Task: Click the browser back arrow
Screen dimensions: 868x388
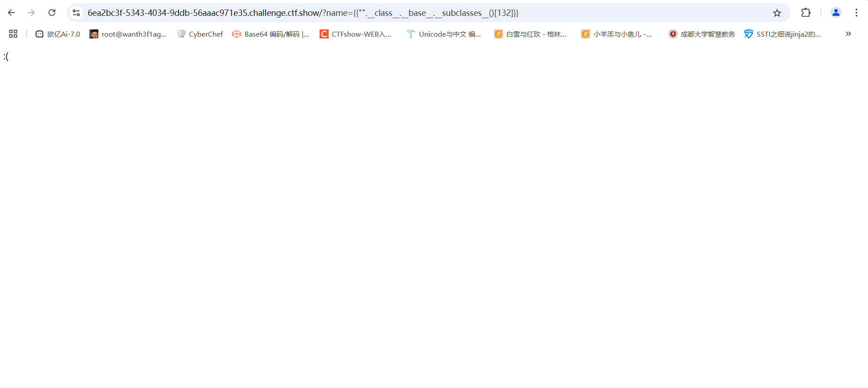Action: tap(11, 13)
